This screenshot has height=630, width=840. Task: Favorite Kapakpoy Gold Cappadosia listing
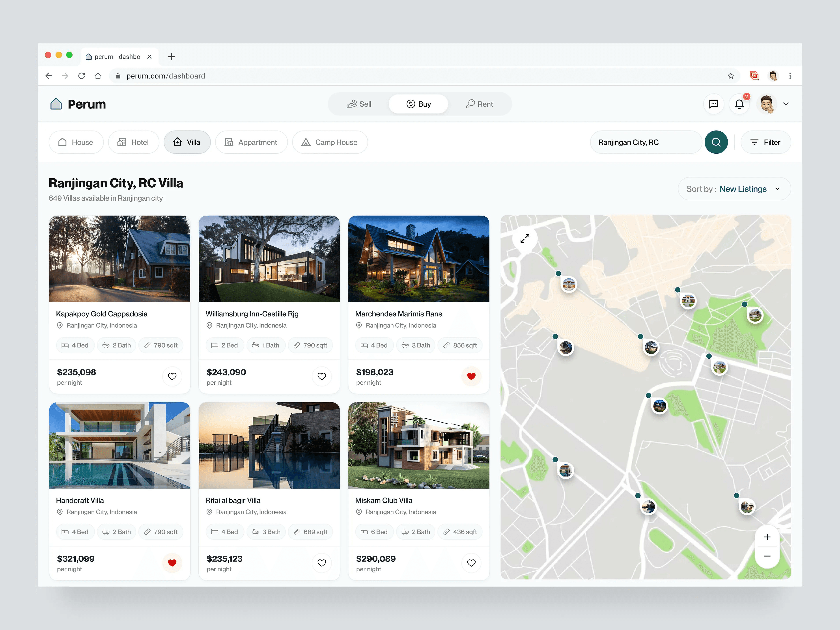[x=172, y=376]
